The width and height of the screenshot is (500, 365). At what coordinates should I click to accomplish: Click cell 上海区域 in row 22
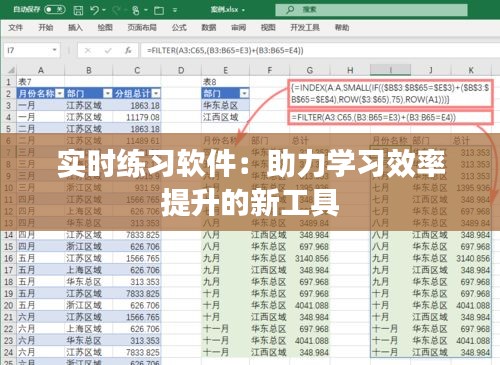click(x=89, y=329)
